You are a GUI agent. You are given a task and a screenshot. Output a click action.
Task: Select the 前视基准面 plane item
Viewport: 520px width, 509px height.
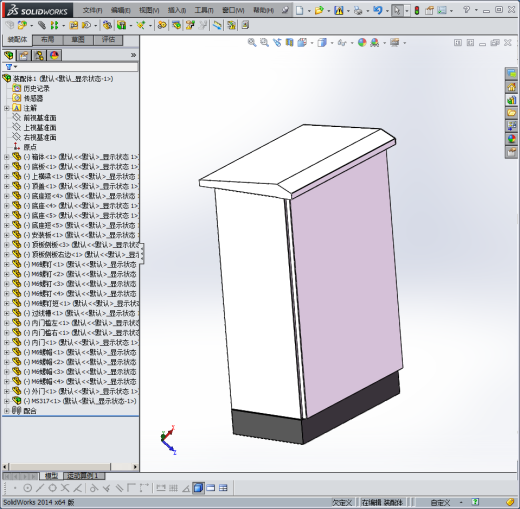tap(40, 118)
